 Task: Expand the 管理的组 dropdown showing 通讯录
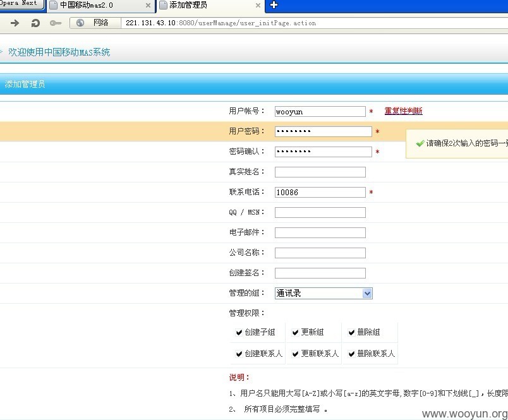[x=324, y=294]
